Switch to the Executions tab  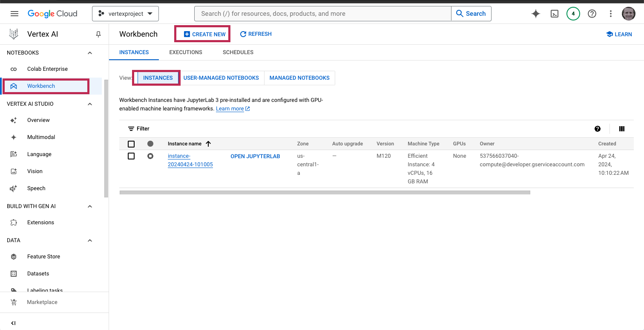(x=186, y=52)
